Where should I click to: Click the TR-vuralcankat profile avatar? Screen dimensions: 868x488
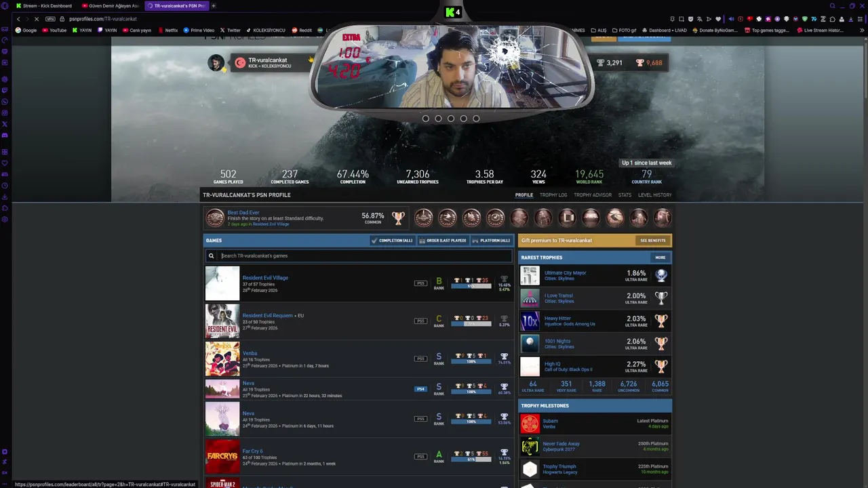216,63
